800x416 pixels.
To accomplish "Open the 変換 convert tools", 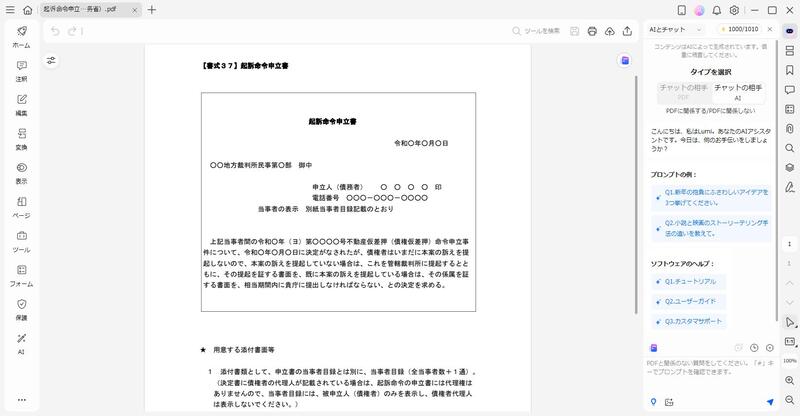I will (x=21, y=139).
